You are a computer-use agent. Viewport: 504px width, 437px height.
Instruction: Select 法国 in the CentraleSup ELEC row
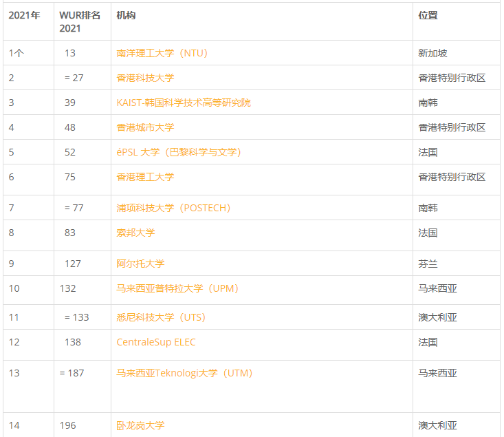coord(428,342)
